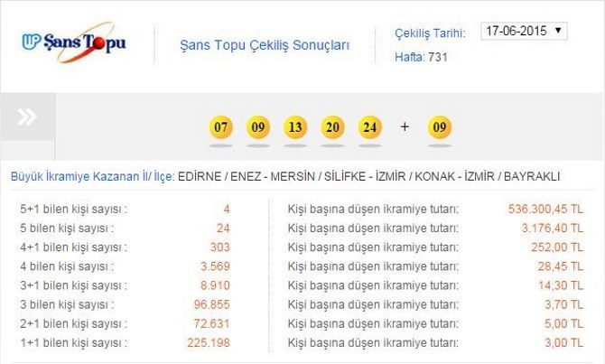605x364 pixels.
Task: Click the 536.300,45 TL prize amount
Action: click(545, 209)
